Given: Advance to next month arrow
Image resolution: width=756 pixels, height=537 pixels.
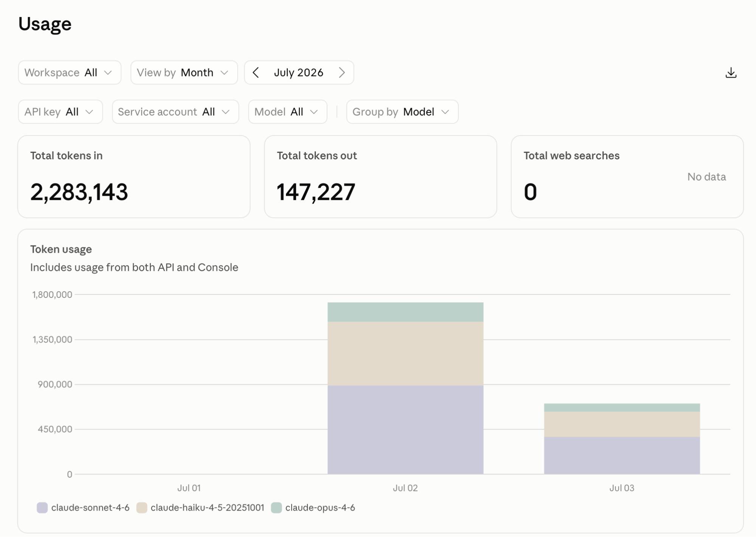Looking at the screenshot, I should 342,73.
